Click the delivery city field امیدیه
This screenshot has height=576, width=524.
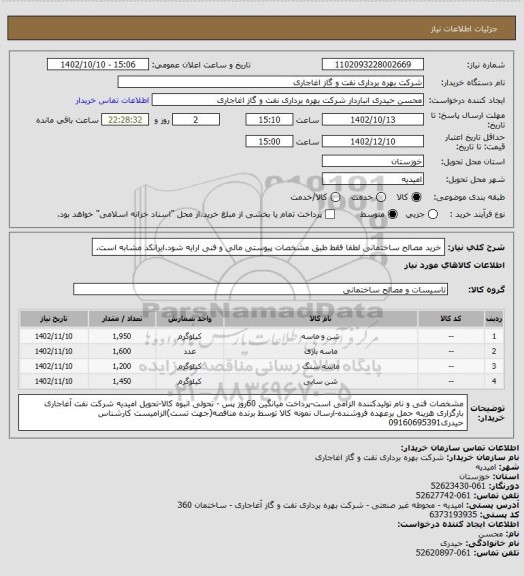(x=373, y=179)
